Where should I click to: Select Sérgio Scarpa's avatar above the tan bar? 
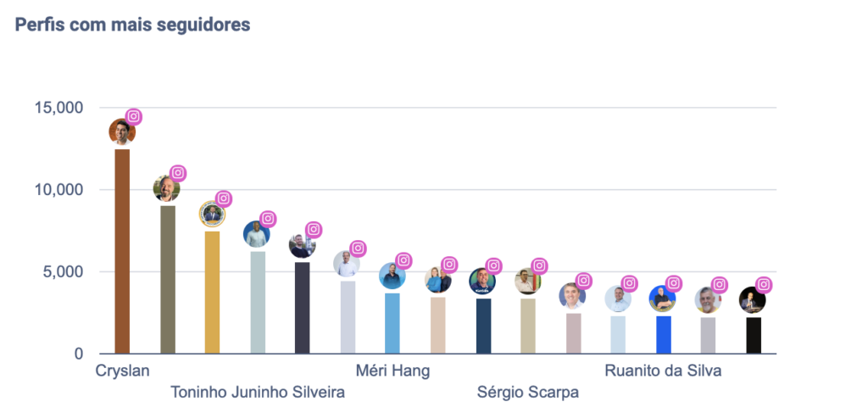pos(527,281)
